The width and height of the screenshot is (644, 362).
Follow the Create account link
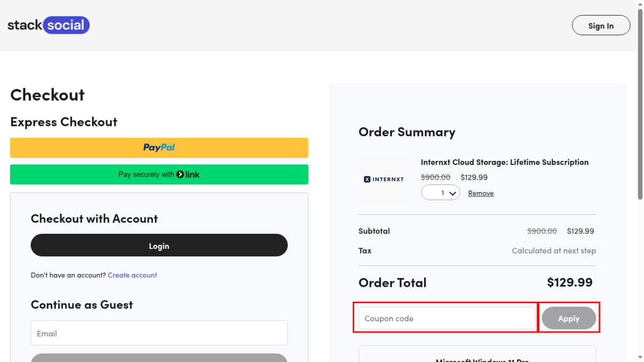coord(132,275)
